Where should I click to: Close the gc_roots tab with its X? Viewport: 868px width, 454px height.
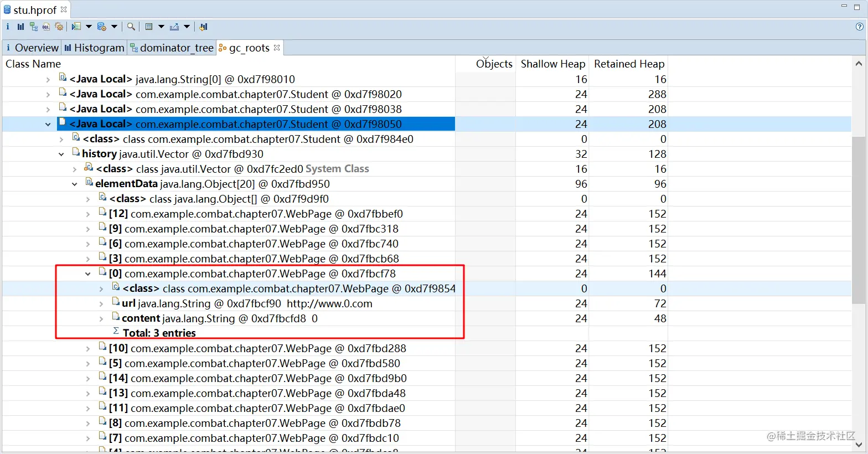tap(277, 48)
